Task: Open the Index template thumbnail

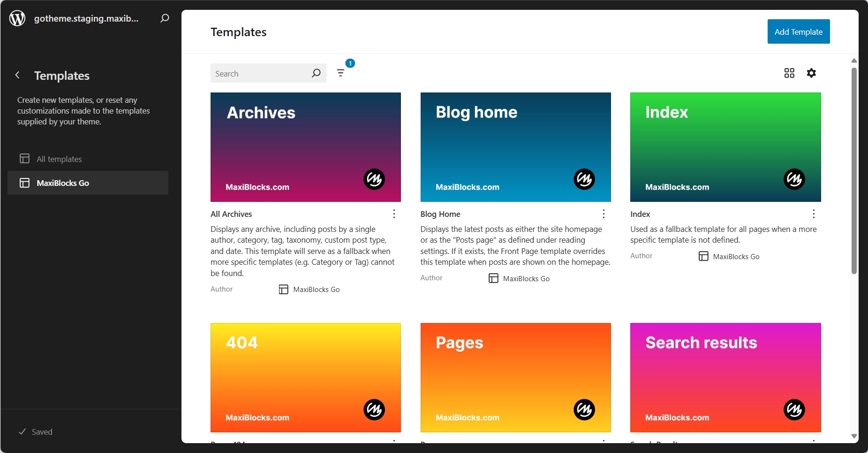Action: (x=725, y=147)
